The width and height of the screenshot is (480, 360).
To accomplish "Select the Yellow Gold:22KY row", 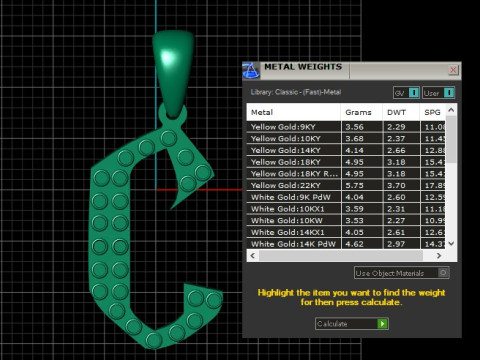I will [346, 185].
